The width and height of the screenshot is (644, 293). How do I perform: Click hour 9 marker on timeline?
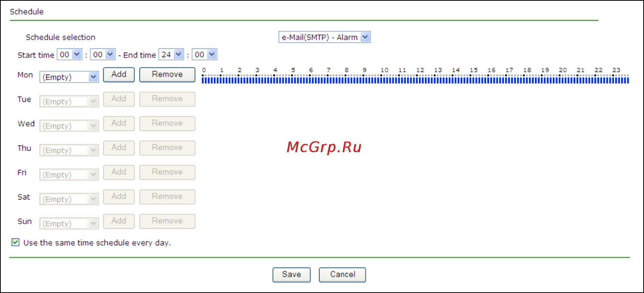365,70
